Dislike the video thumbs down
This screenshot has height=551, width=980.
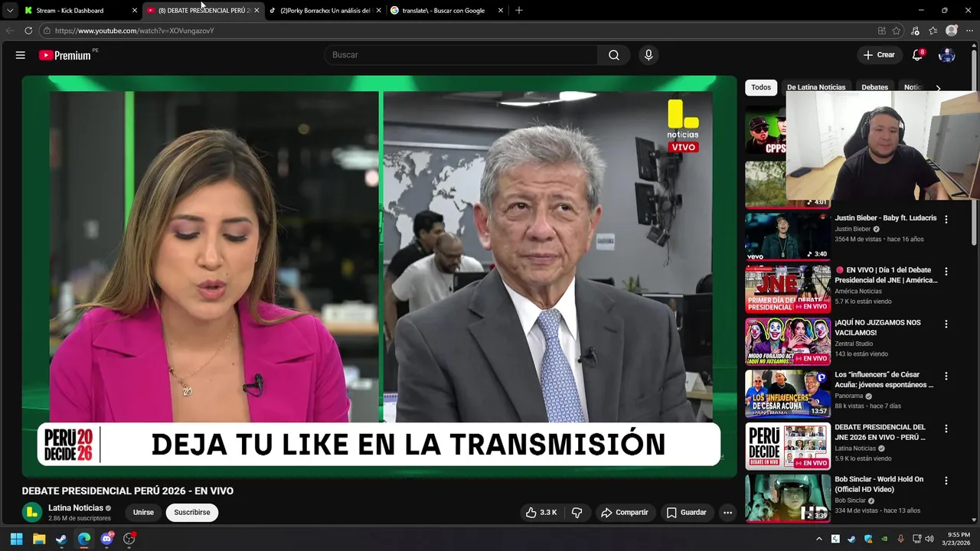(577, 513)
